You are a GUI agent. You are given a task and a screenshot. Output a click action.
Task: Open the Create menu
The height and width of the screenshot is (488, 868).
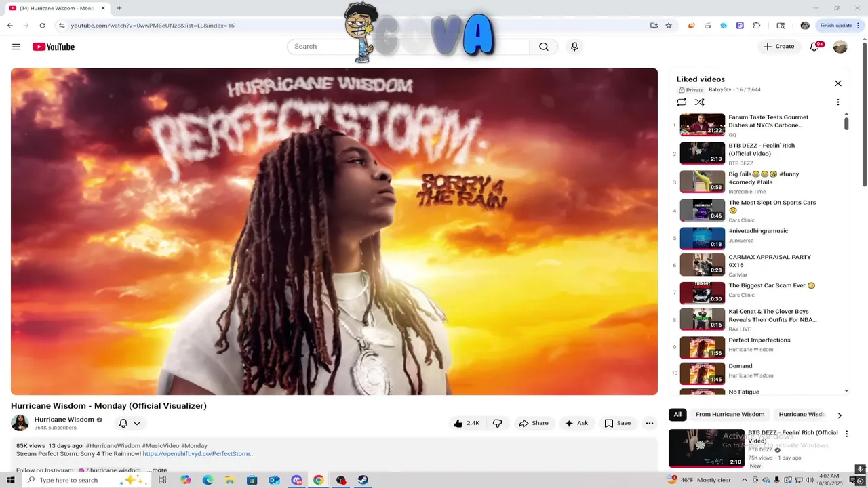click(x=778, y=47)
